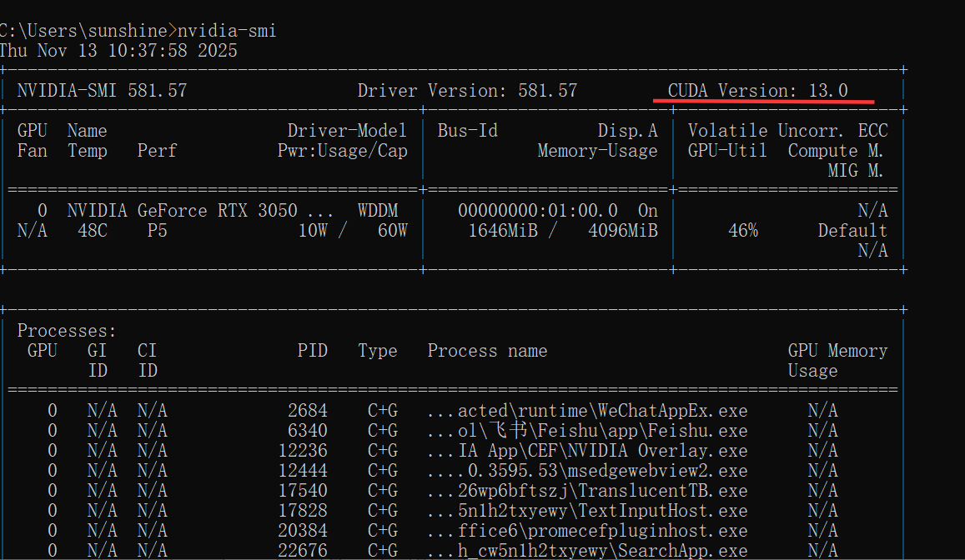Click the C+G type of WeChatAppEx row
Viewport: 965px width, 560px height.
coord(383,411)
